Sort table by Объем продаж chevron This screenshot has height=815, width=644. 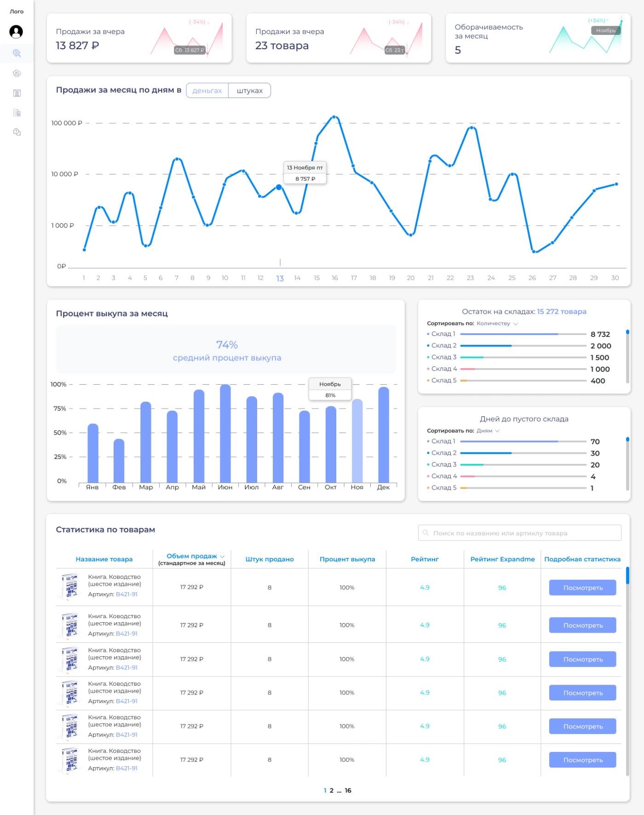pyautogui.click(x=222, y=556)
